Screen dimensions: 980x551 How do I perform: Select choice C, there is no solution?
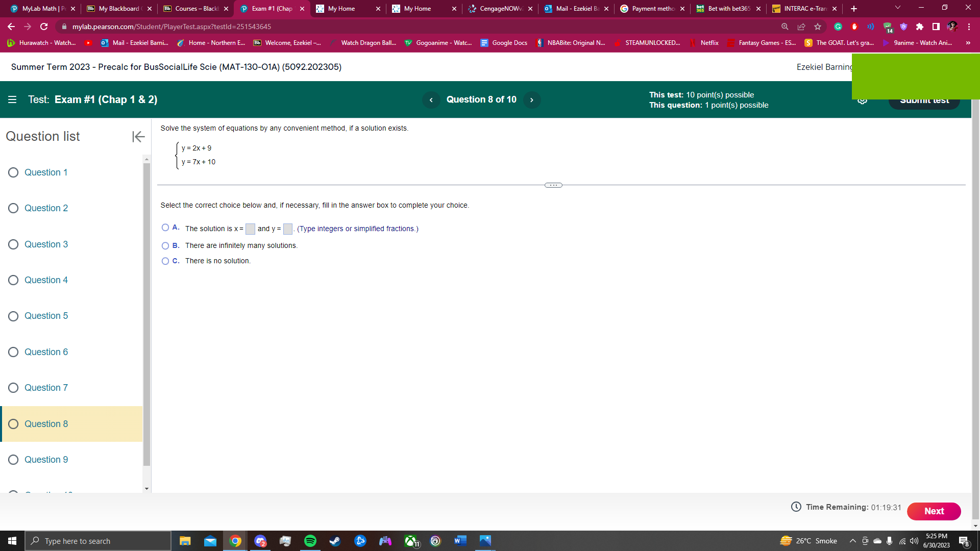pos(165,261)
